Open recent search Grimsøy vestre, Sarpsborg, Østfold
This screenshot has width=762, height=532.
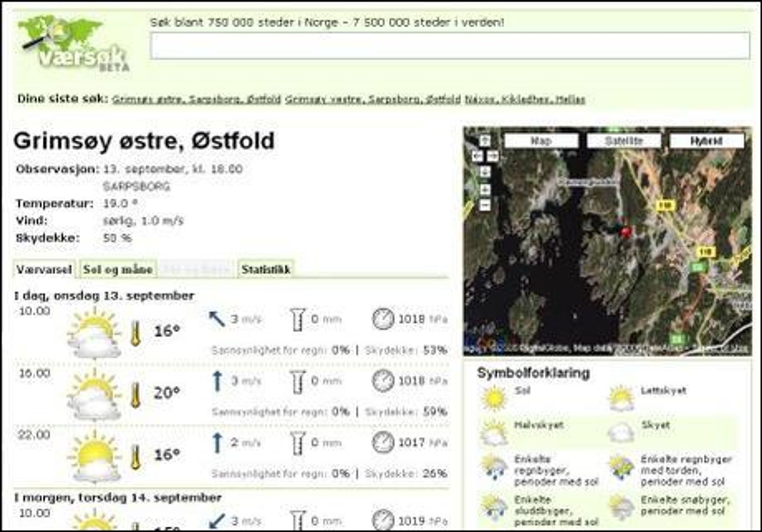point(373,99)
